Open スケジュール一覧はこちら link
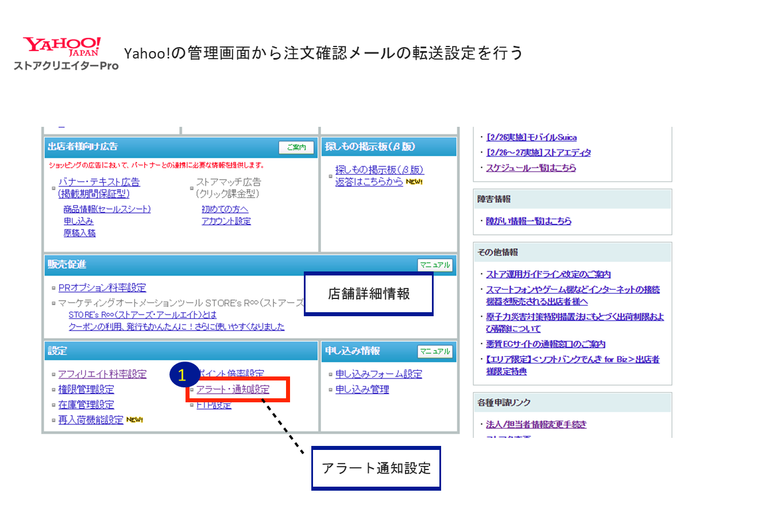The image size is (784, 532). (x=531, y=168)
